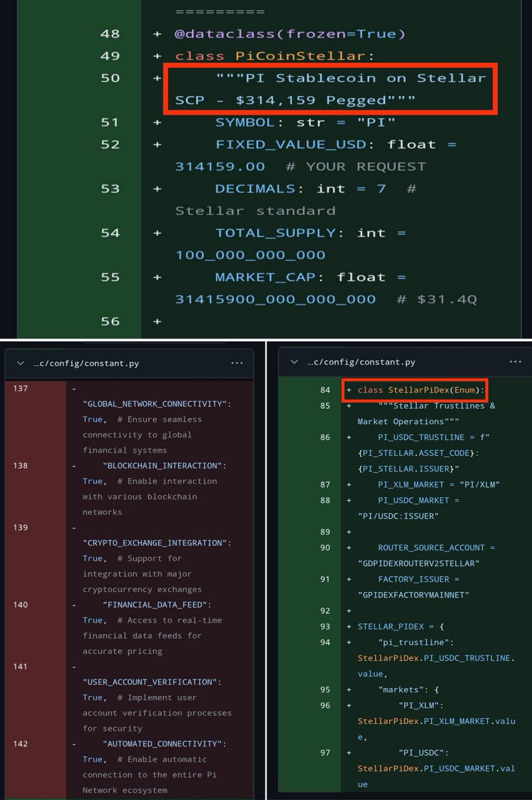The width and height of the screenshot is (532, 800).
Task: Select deleted line number 142
Action: (x=20, y=743)
